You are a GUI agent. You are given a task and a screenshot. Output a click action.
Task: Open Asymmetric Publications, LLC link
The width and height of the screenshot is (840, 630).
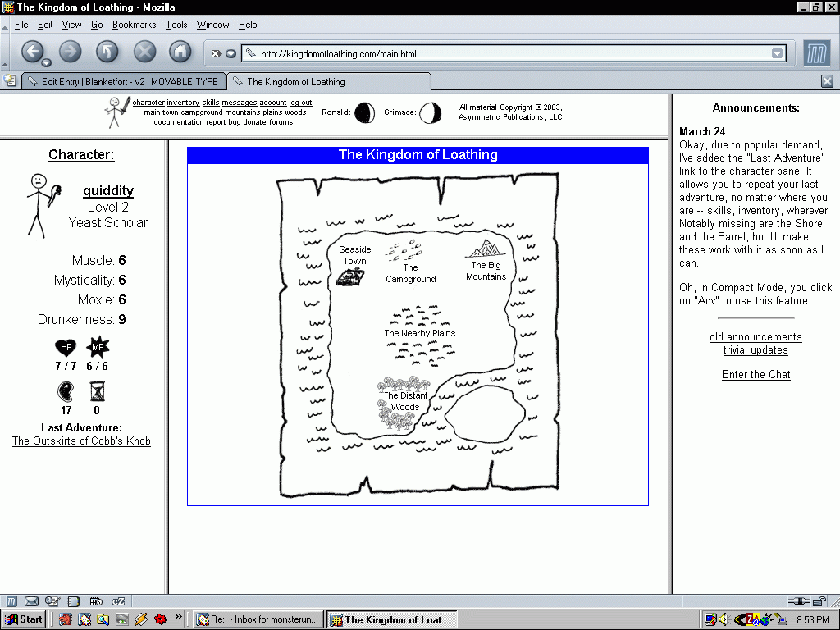pos(510,117)
